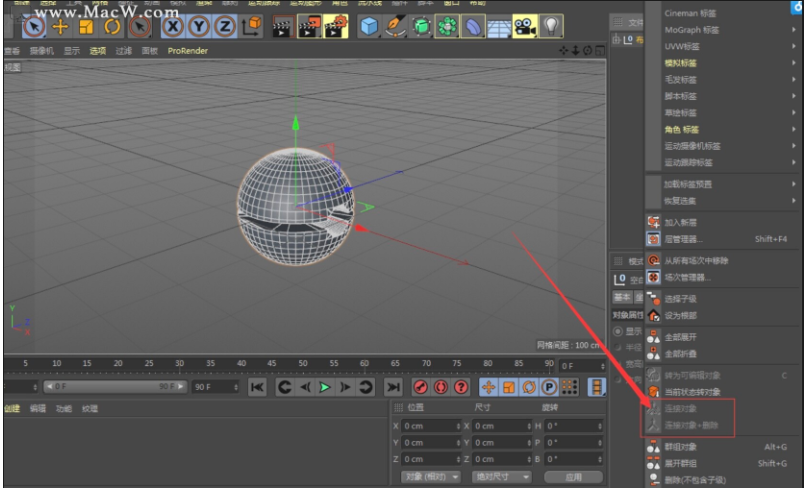Go to the previous keyframe
This screenshot has width=804, height=490.
point(285,387)
